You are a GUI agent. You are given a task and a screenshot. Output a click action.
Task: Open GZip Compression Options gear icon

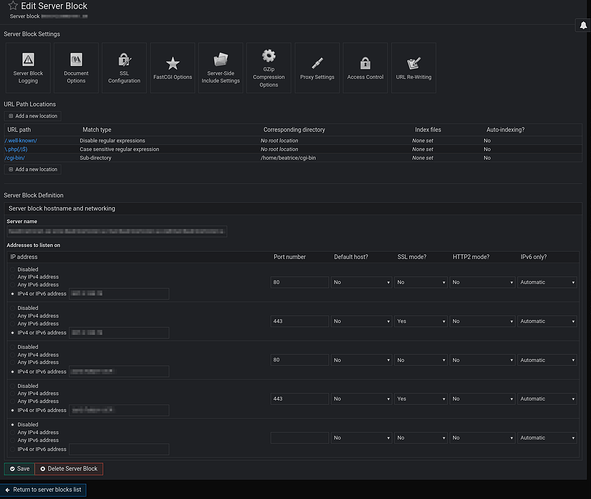(269, 68)
